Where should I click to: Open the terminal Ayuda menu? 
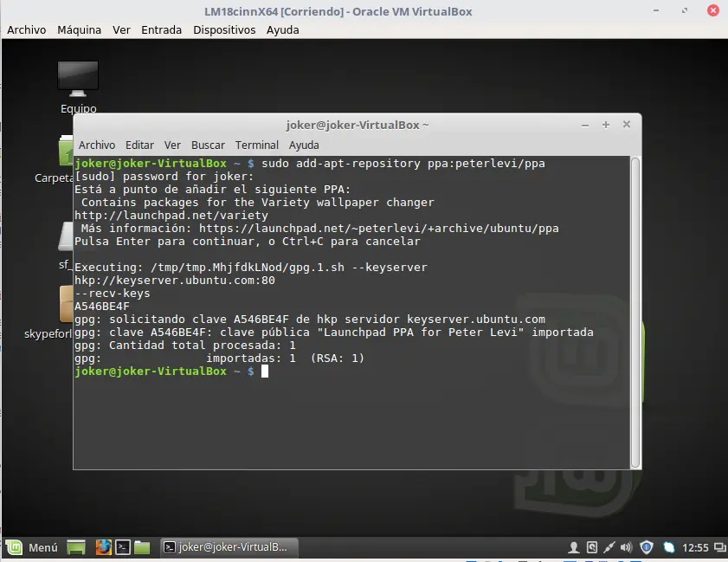304,145
